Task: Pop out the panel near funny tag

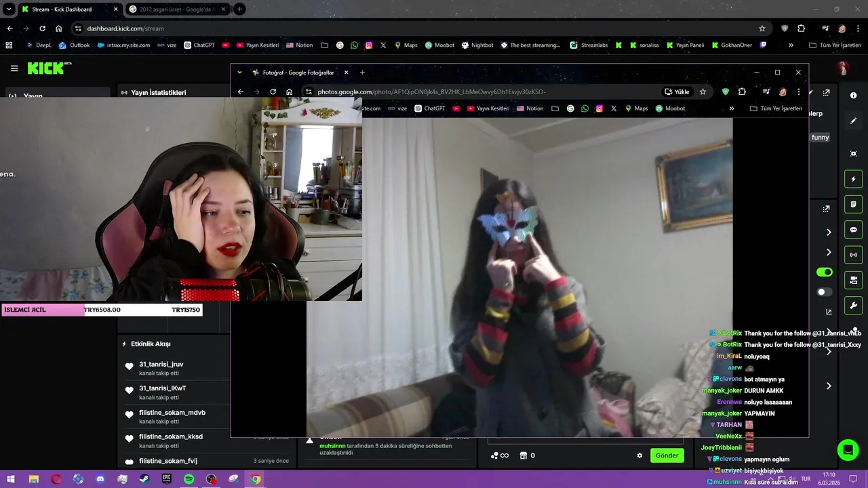Action: click(x=827, y=93)
